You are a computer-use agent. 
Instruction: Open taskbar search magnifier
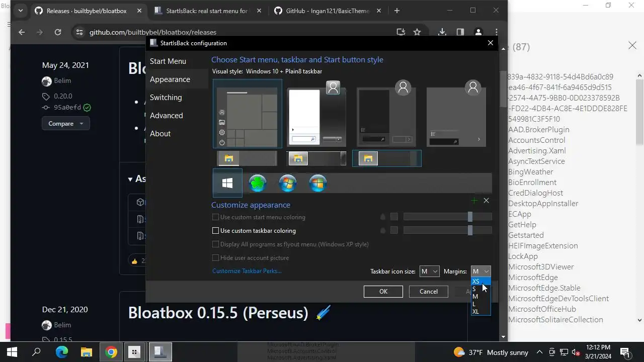pos(36,352)
